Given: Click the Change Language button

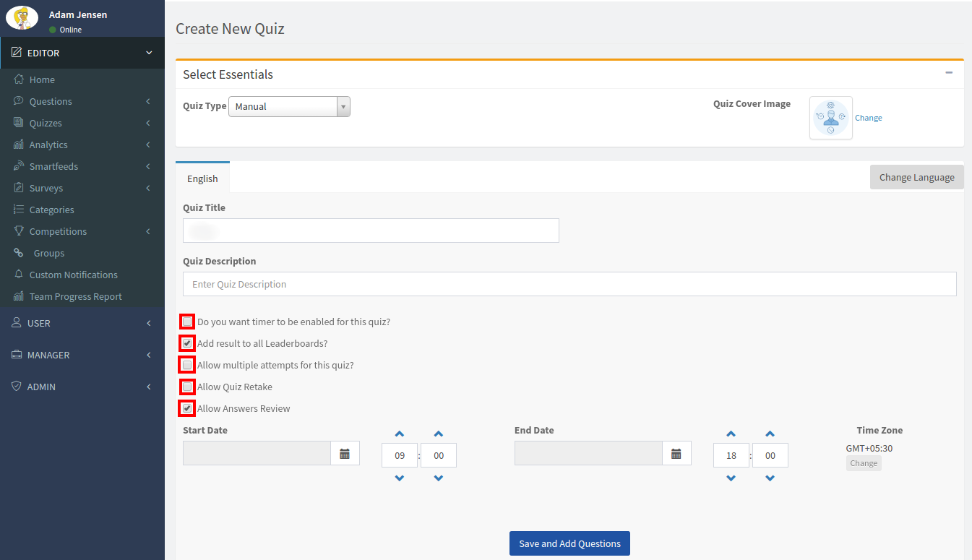Looking at the screenshot, I should [916, 177].
